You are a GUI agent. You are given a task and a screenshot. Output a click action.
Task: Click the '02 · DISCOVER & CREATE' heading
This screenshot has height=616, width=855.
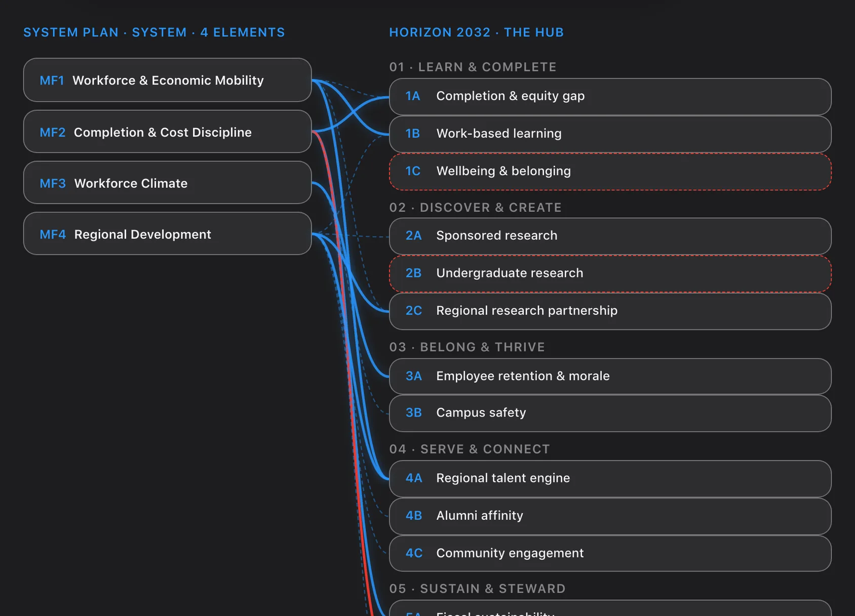coord(475,208)
